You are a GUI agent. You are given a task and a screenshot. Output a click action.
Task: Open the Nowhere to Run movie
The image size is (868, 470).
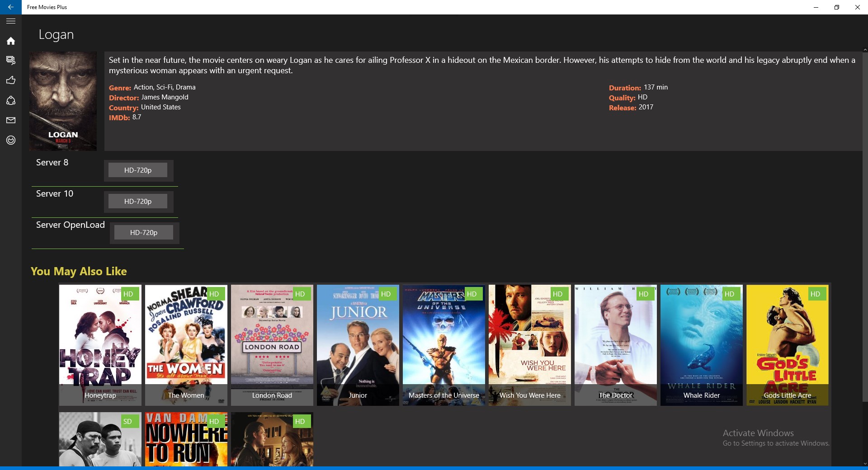pyautogui.click(x=186, y=439)
